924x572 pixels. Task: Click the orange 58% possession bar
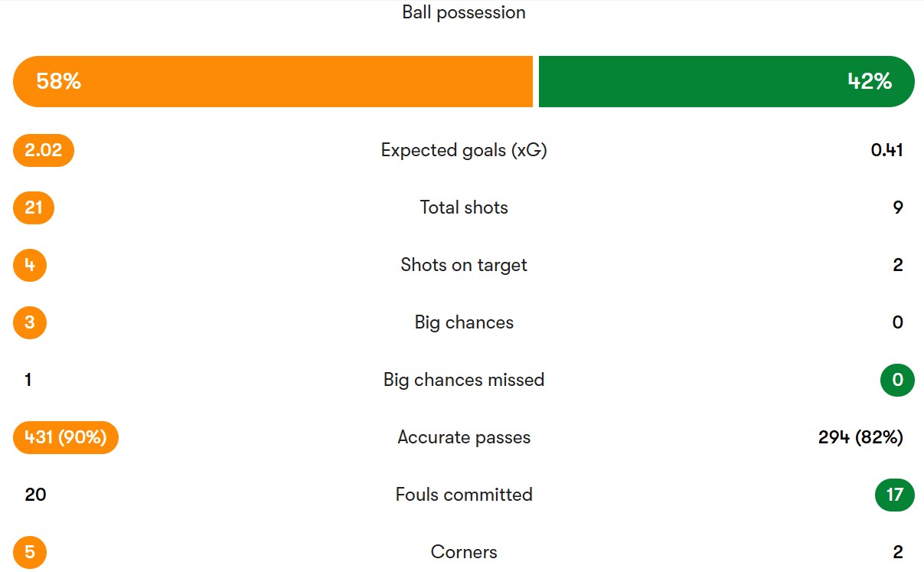273,81
